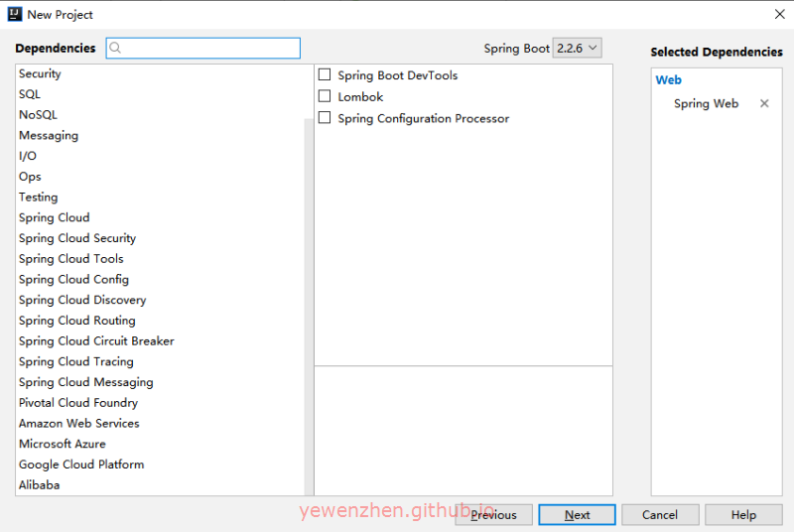Screen dimensions: 794x532
Task: Tick the Lombok checkbox
Action: tap(324, 97)
